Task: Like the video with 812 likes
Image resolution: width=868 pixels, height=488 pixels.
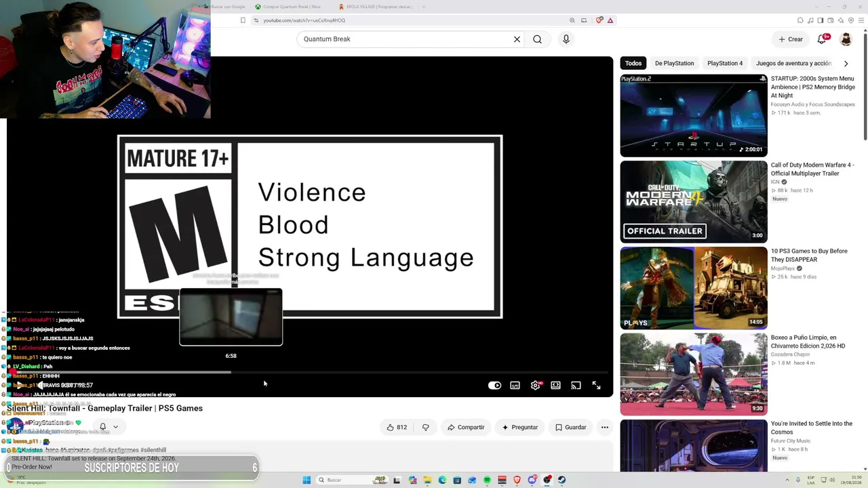Action: (397, 428)
